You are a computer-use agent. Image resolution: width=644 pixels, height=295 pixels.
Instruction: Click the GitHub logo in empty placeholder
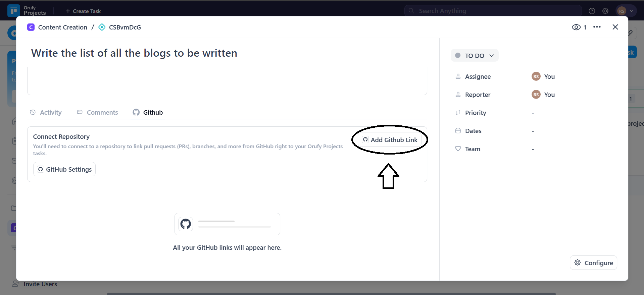pos(186,224)
